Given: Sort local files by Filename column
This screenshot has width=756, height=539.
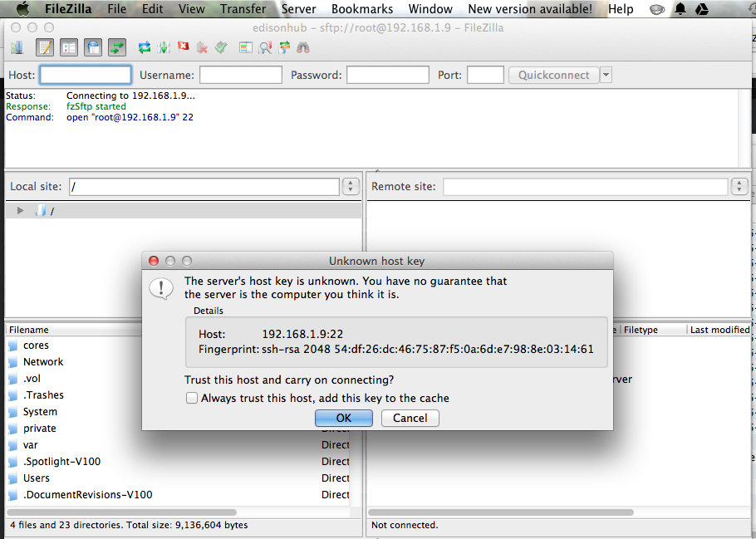Looking at the screenshot, I should click(75, 330).
